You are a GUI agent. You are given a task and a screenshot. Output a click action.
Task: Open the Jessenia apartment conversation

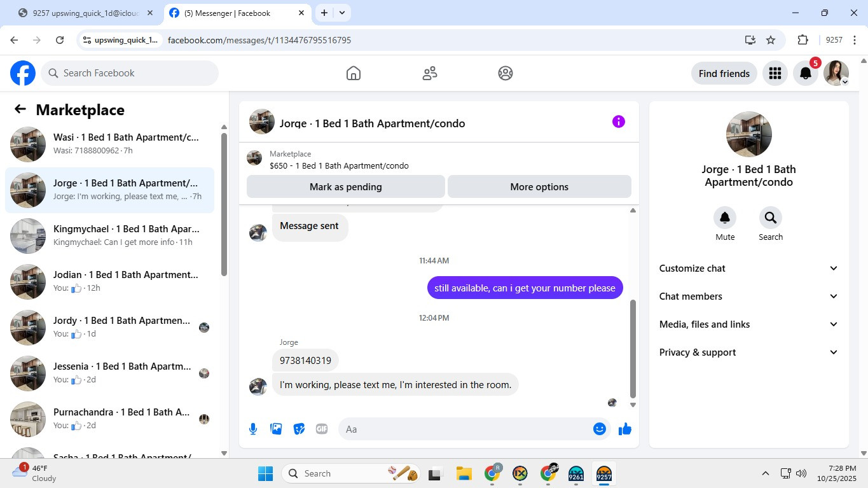(x=109, y=373)
